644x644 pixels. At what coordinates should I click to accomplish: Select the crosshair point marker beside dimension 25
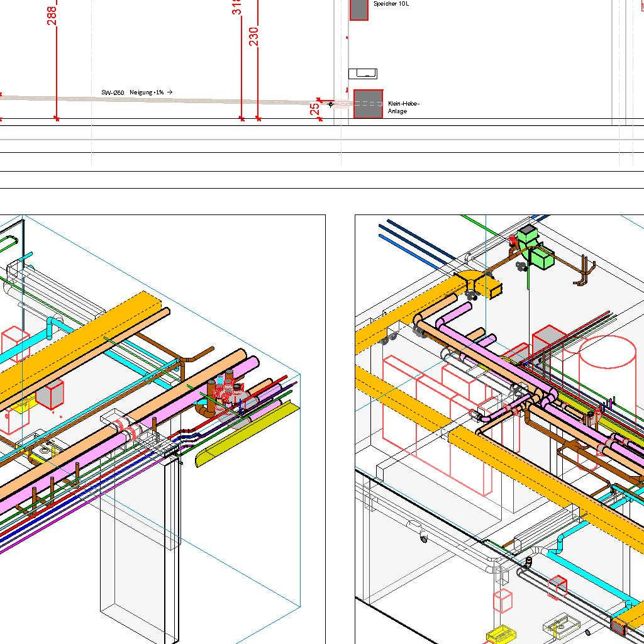click(x=331, y=104)
